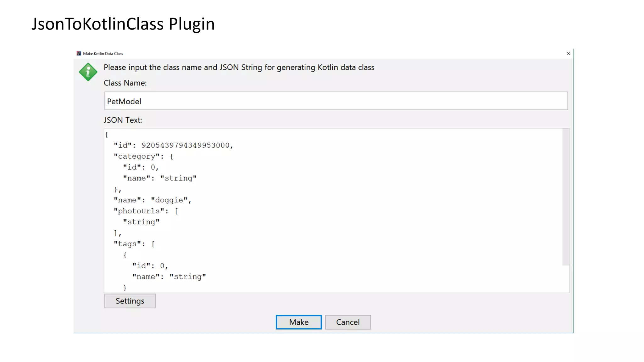Click the "tags": [ line
This screenshot has width=644, height=362.
point(134,244)
